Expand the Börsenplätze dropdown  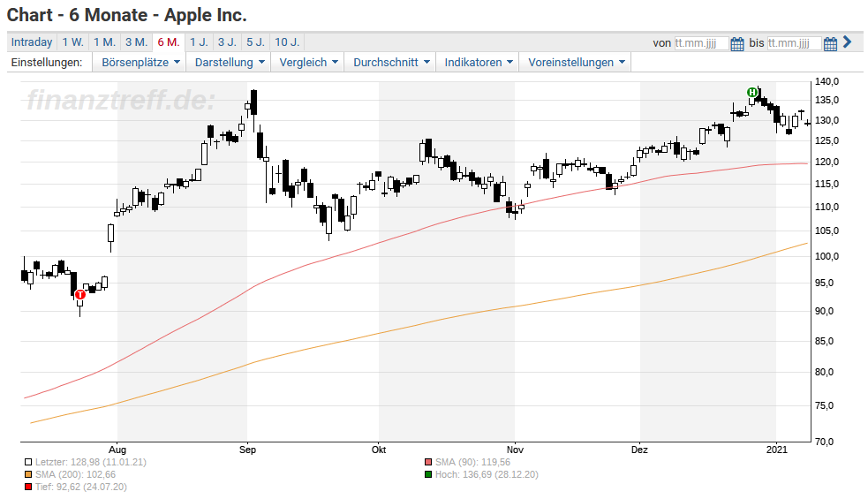pyautogui.click(x=140, y=62)
